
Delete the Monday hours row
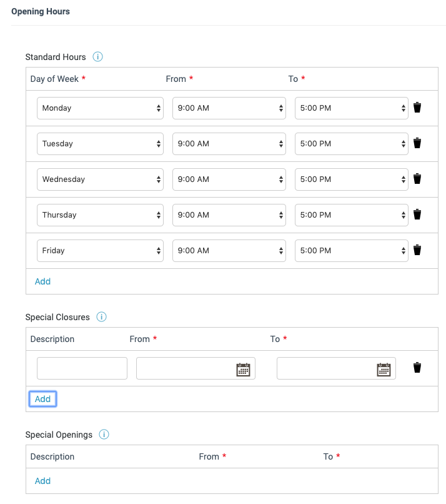(x=417, y=108)
